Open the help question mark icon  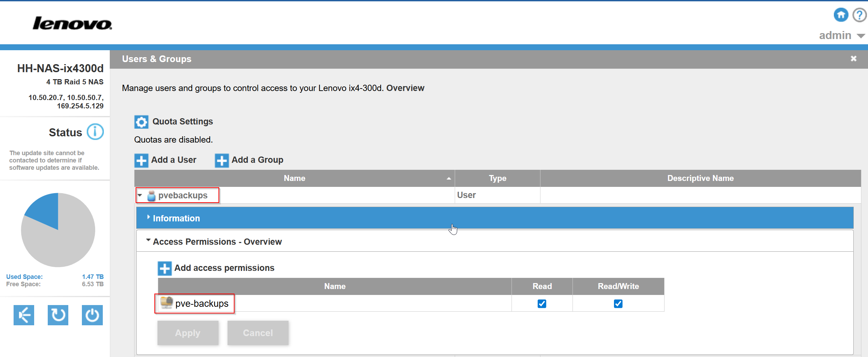coord(860,15)
